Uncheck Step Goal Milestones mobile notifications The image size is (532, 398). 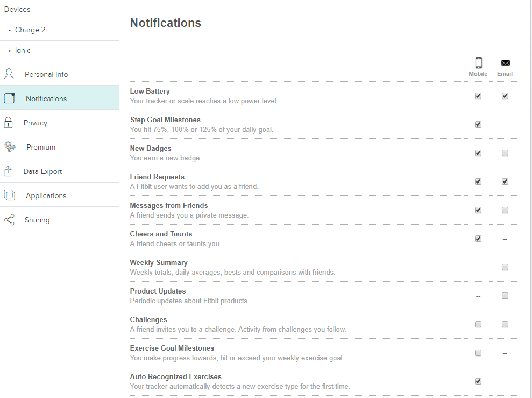click(478, 124)
